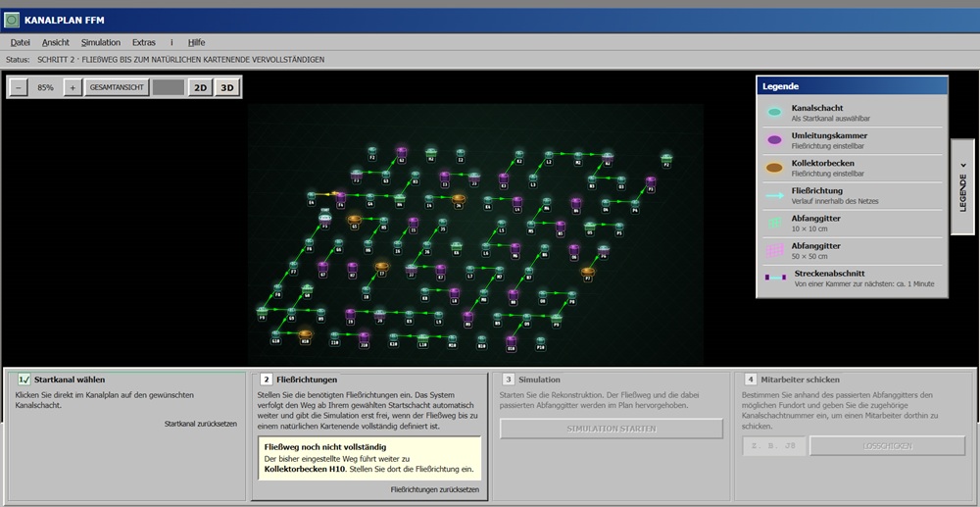Collapse the vertical LEGENDE side tab

[963, 187]
